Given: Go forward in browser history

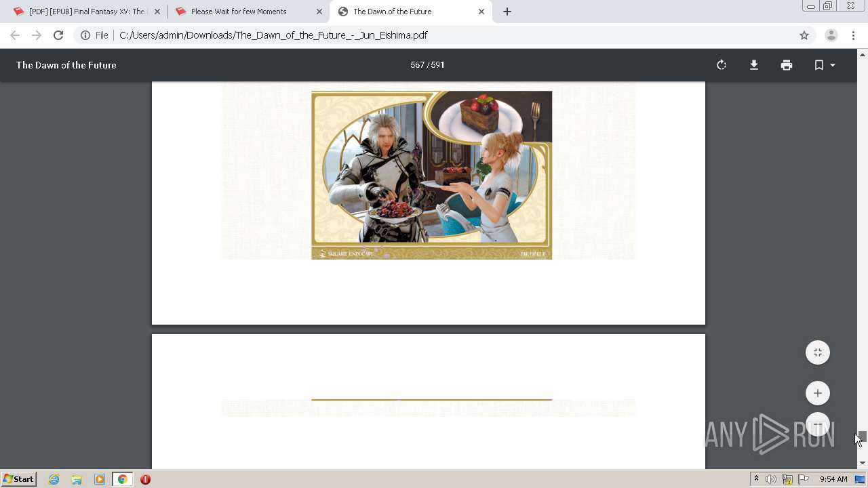Looking at the screenshot, I should 37,35.
